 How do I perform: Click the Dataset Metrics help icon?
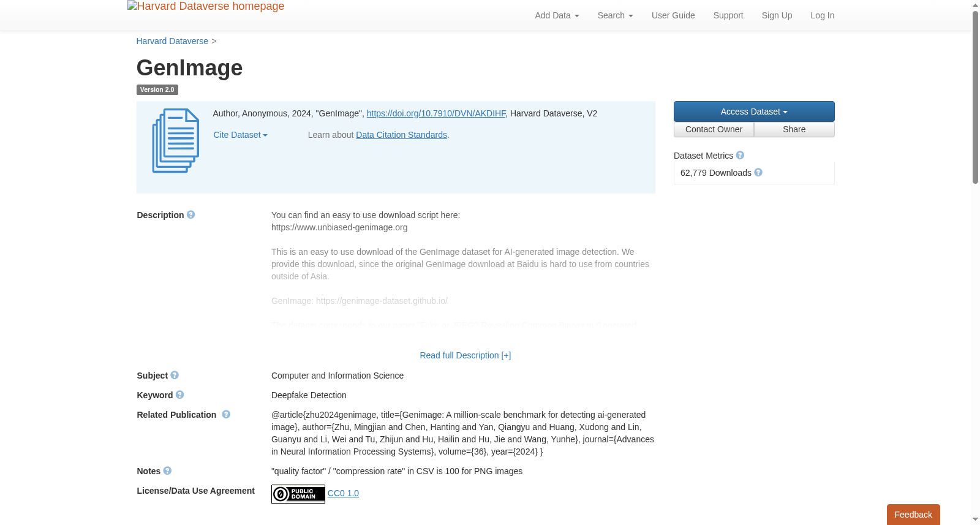tap(740, 156)
